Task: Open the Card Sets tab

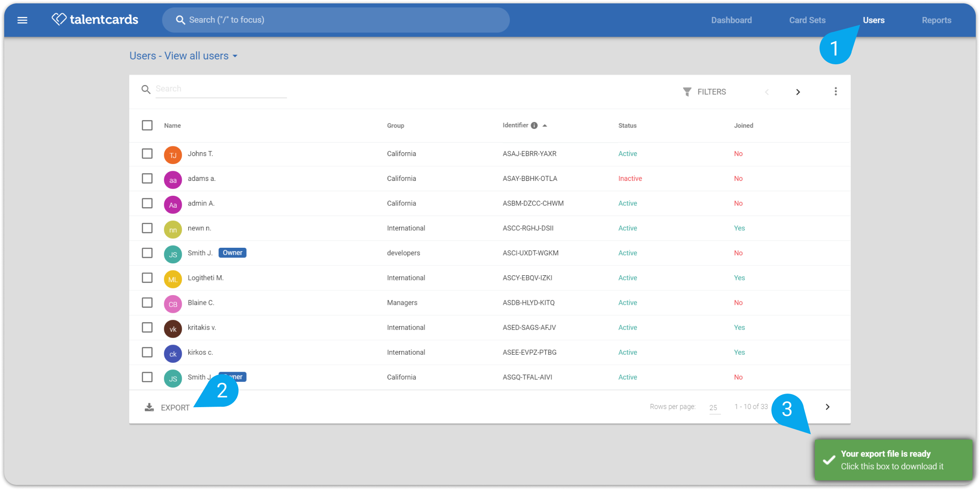Action: 807,20
